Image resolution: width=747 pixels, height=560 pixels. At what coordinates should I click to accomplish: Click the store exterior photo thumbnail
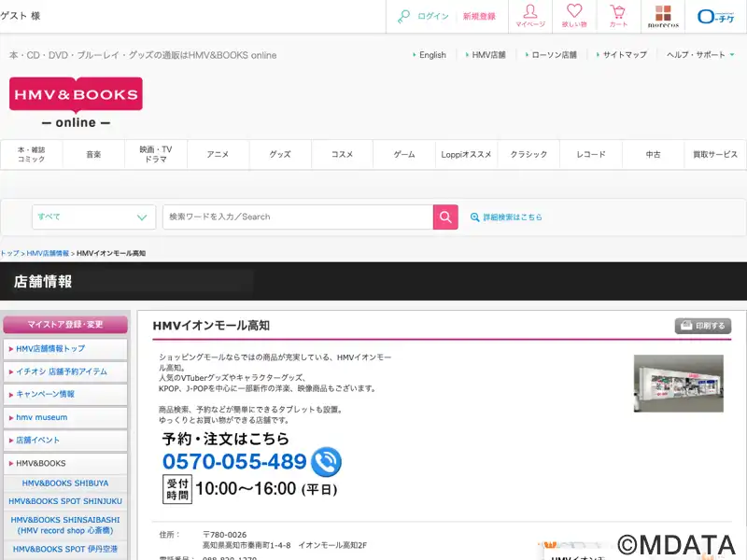(x=679, y=384)
